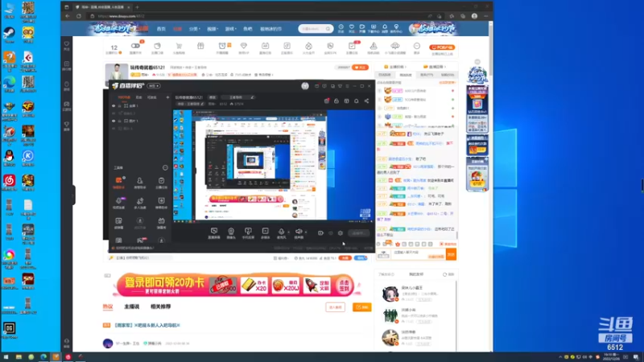Click the shopping cart icon in streamer toolbar
Screen dimensions: 644x362
[179, 46]
